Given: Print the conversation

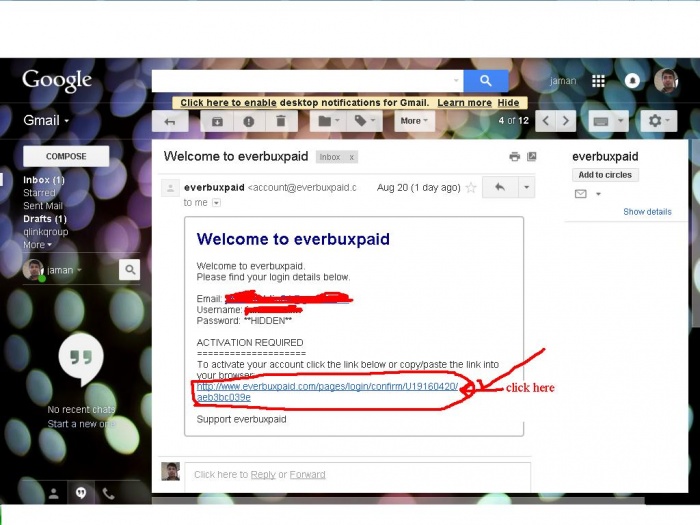Looking at the screenshot, I should point(514,157).
